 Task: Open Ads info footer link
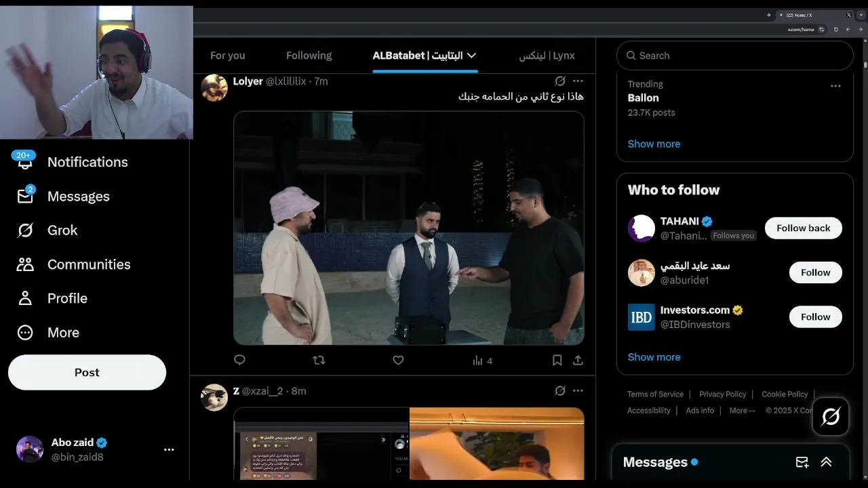[x=700, y=411]
